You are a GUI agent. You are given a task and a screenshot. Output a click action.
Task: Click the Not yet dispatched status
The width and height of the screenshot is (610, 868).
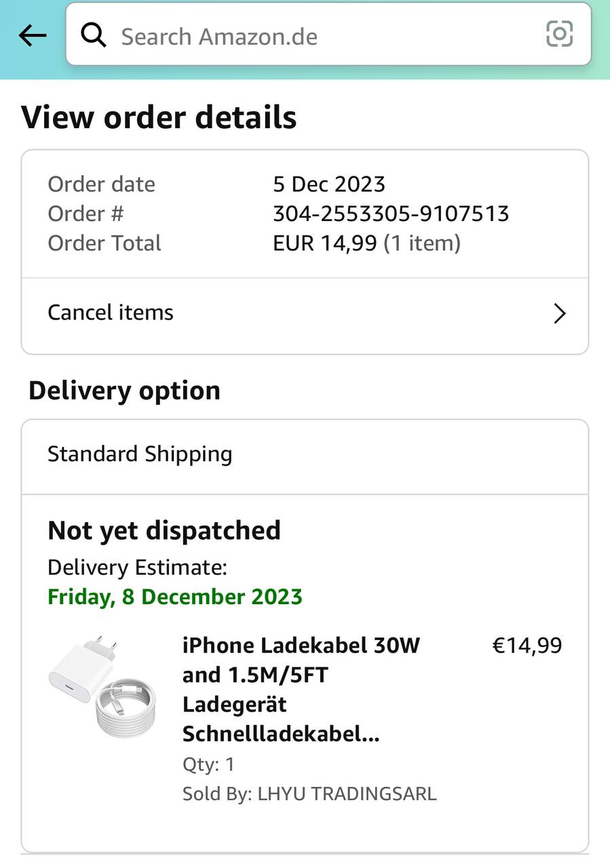tap(164, 530)
